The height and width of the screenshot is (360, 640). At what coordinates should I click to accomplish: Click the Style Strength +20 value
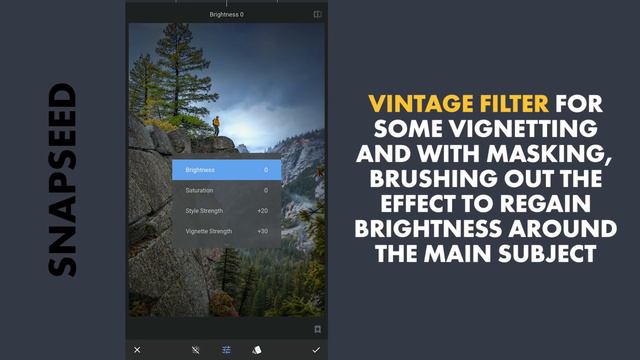[262, 211]
